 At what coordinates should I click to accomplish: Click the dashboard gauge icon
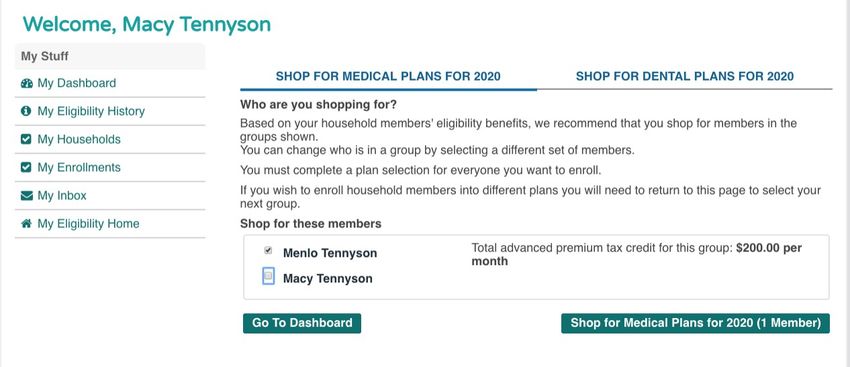(26, 83)
